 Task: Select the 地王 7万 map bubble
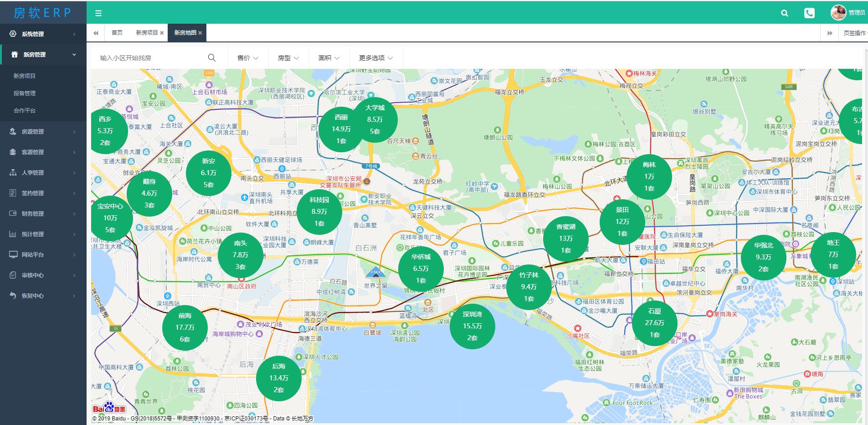tap(833, 254)
